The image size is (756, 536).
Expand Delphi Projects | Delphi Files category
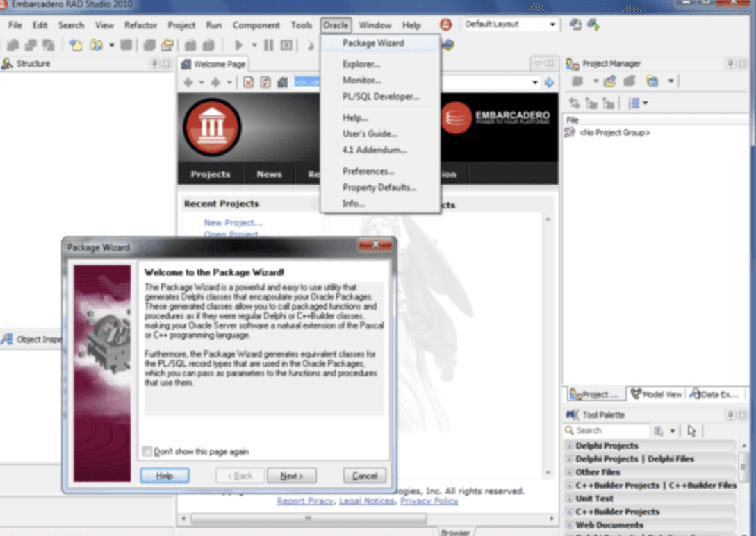569,459
